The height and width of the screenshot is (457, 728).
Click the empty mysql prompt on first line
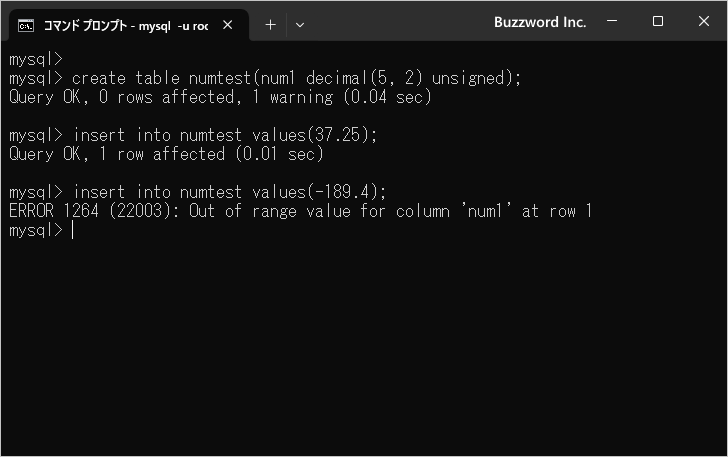coord(36,59)
